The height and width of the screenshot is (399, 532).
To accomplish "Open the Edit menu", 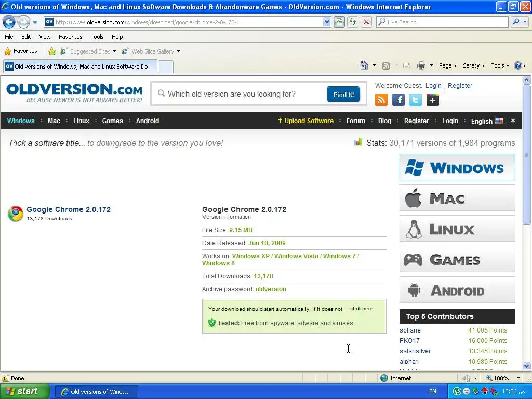I will (x=26, y=37).
